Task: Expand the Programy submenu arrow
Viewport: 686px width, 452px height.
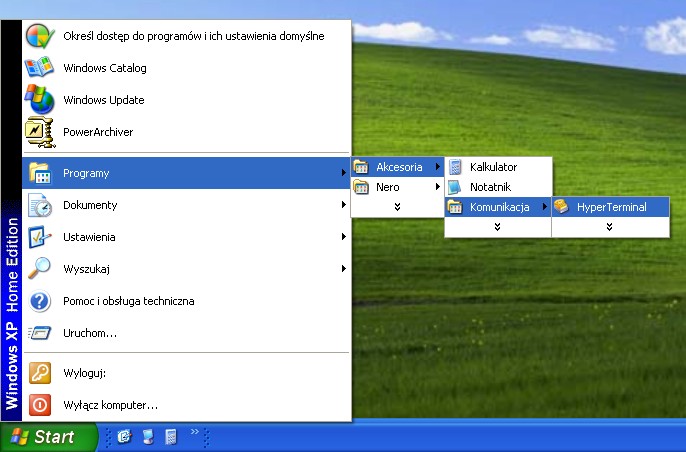Action: click(x=344, y=173)
